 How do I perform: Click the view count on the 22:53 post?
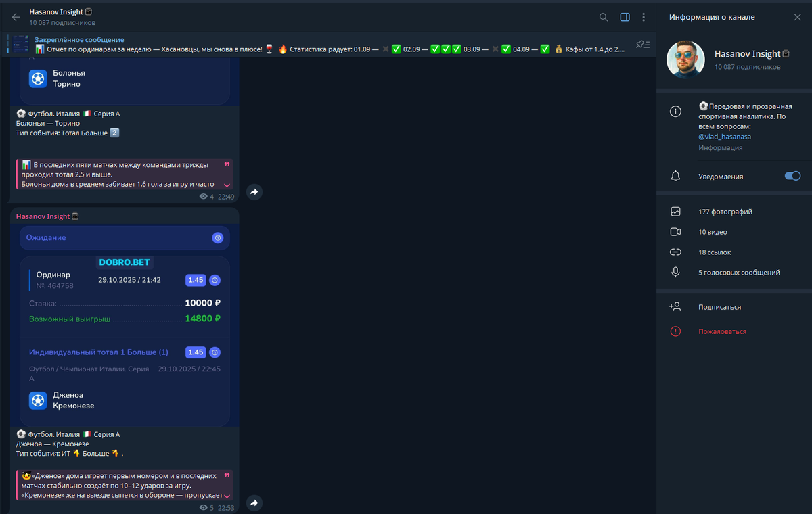206,508
